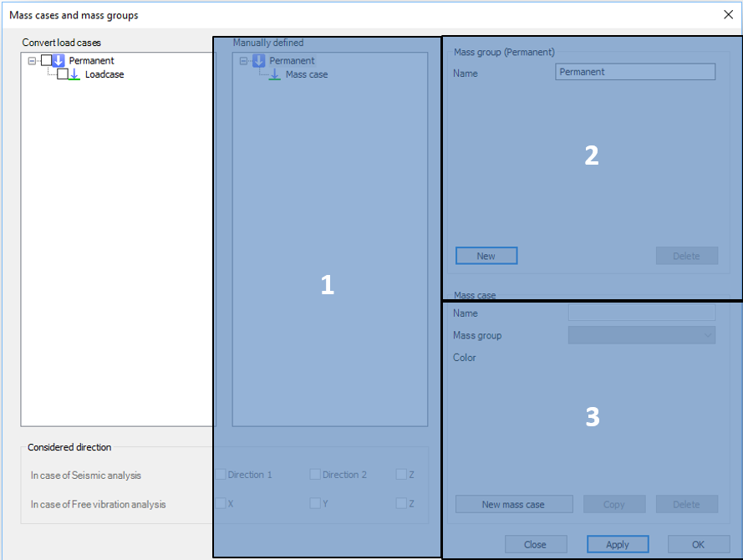
Task: Click the Apply button
Action: [618, 544]
